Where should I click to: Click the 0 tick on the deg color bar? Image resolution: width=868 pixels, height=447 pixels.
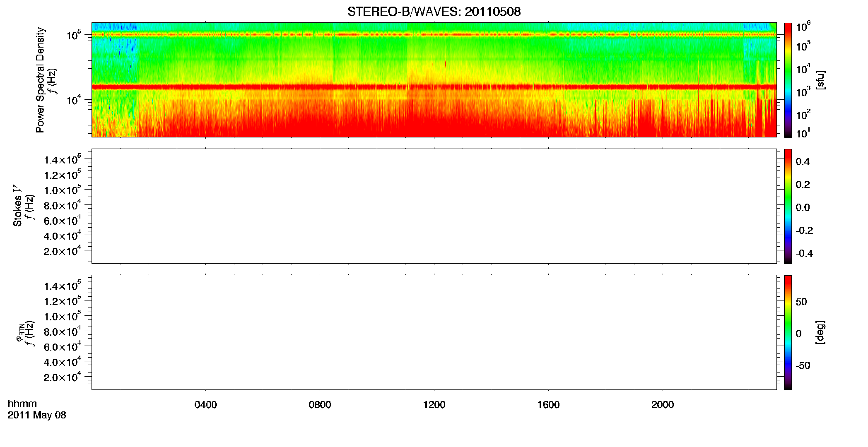pos(798,334)
